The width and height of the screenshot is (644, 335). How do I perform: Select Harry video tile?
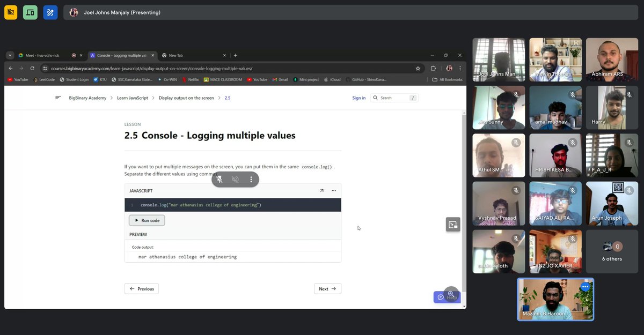(612, 107)
